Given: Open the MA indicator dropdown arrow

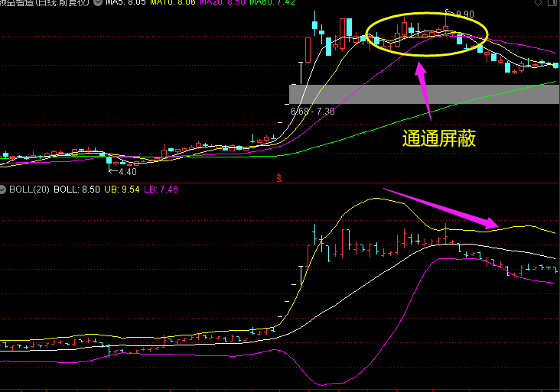Looking at the screenshot, I should 98,2.
